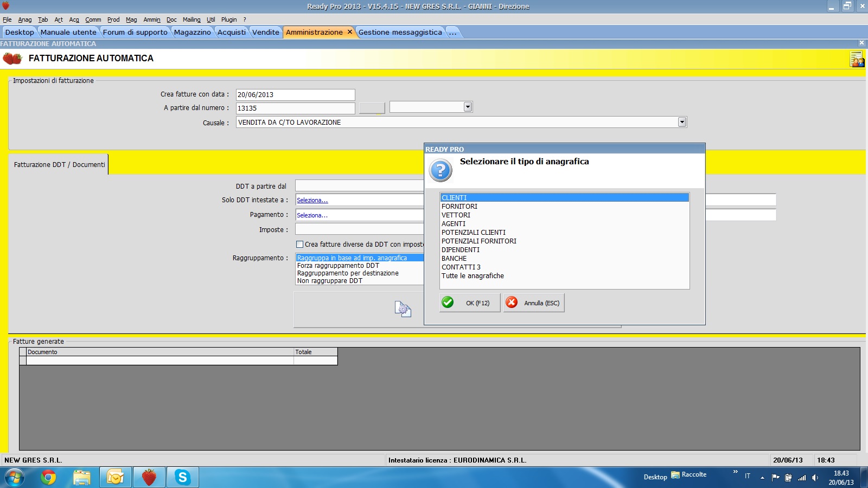Choose 'Non raggruppare DDT' option
868x488 pixels.
tap(360, 281)
